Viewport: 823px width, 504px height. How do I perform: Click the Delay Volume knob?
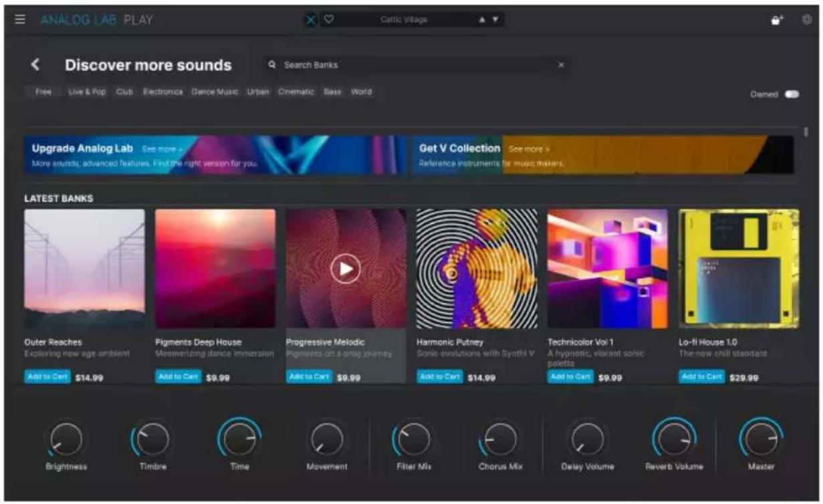point(588,439)
